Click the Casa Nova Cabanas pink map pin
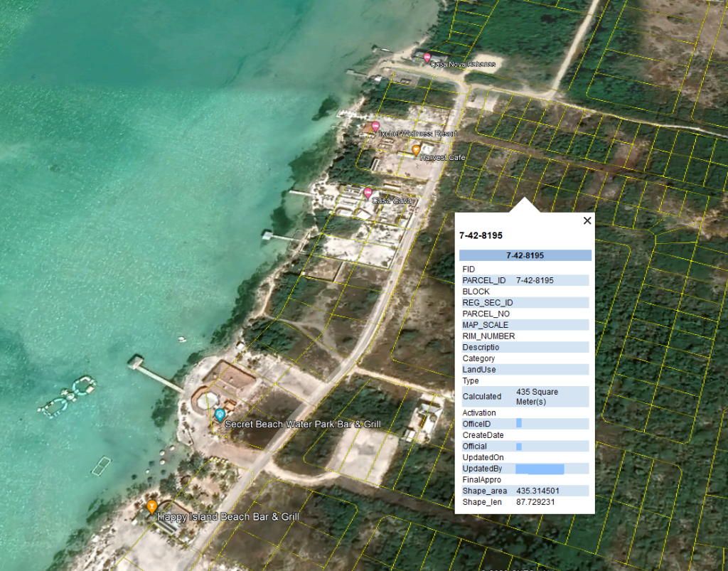The height and width of the screenshot is (571, 728). 427,58
